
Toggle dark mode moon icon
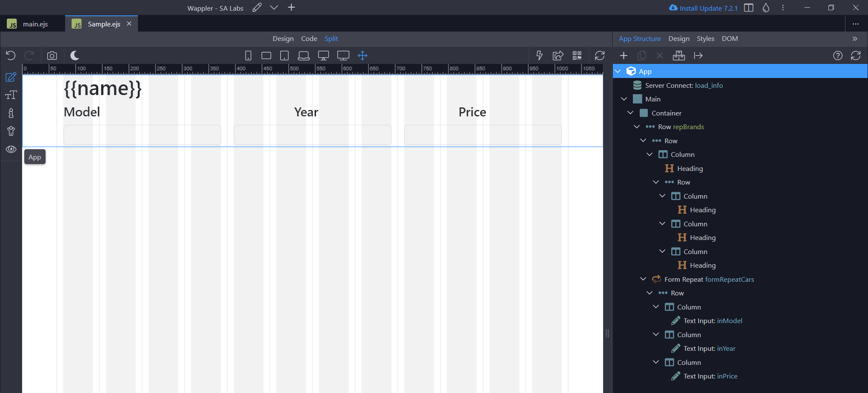75,56
